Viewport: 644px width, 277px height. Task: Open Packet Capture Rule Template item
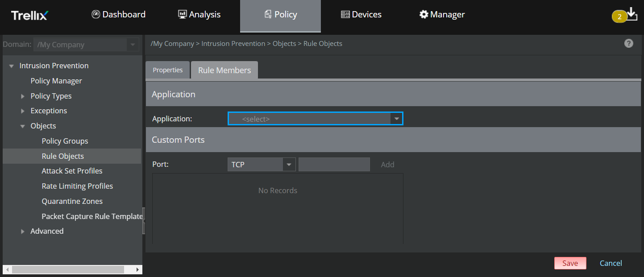[92, 216]
